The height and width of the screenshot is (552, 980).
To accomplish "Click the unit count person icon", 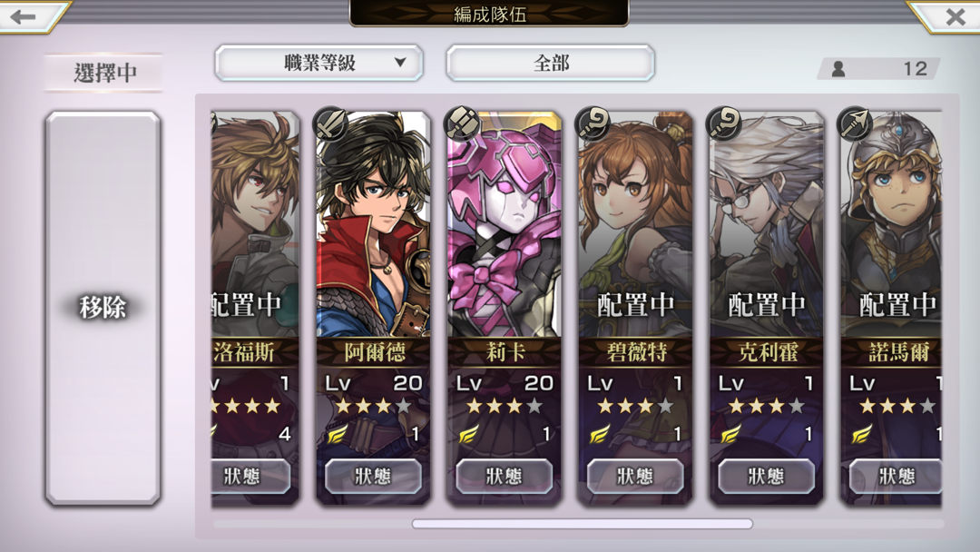I will tap(838, 69).
